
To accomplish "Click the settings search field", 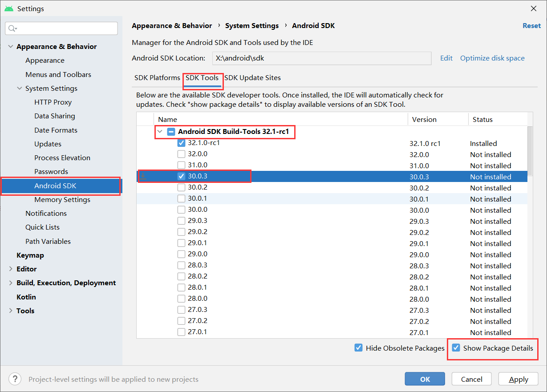I will coord(61,28).
